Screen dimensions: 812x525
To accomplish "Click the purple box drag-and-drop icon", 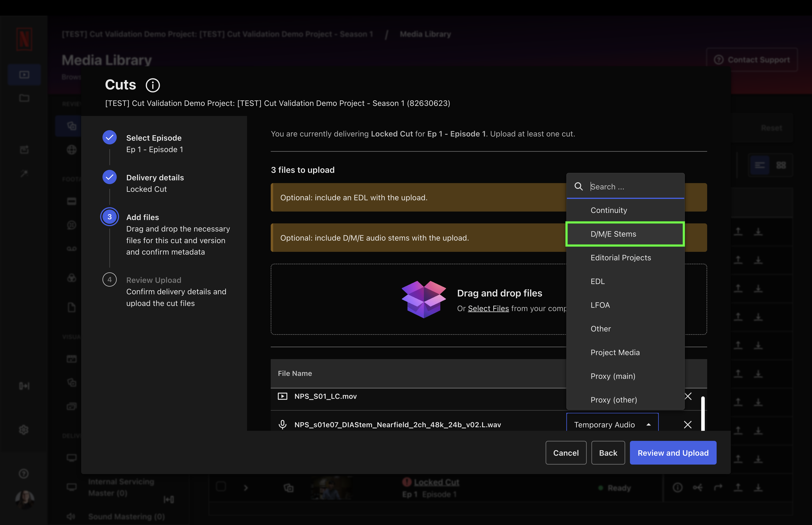I will coord(424,299).
